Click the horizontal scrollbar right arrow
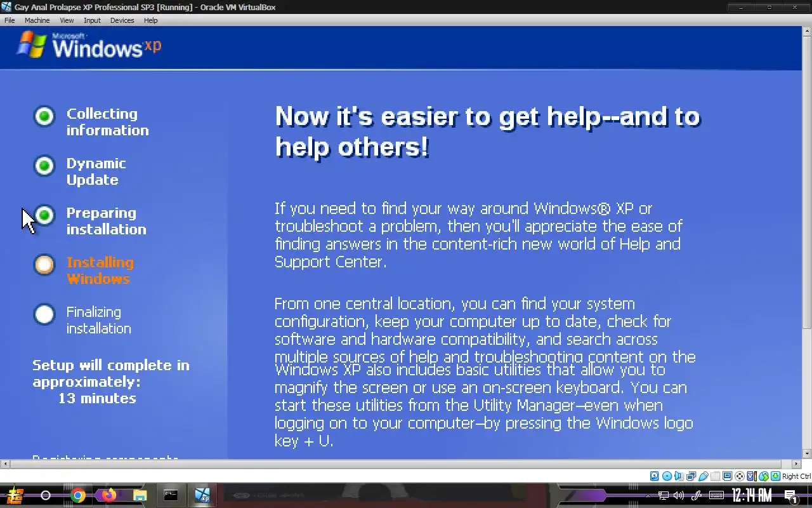This screenshot has width=812, height=508. click(x=797, y=464)
